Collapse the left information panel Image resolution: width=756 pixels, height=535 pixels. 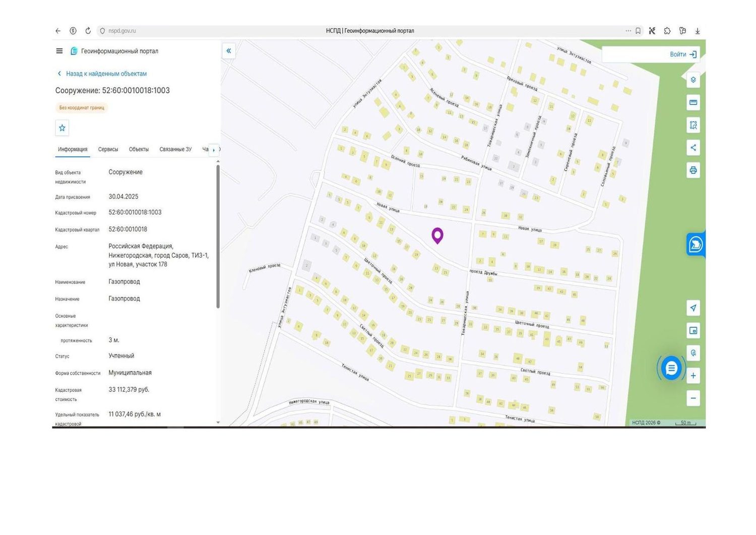click(x=229, y=51)
